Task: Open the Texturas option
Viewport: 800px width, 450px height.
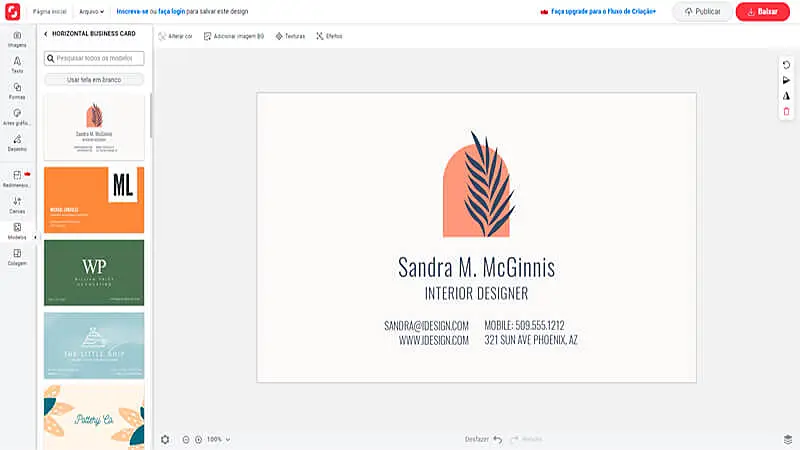Action: click(x=290, y=36)
